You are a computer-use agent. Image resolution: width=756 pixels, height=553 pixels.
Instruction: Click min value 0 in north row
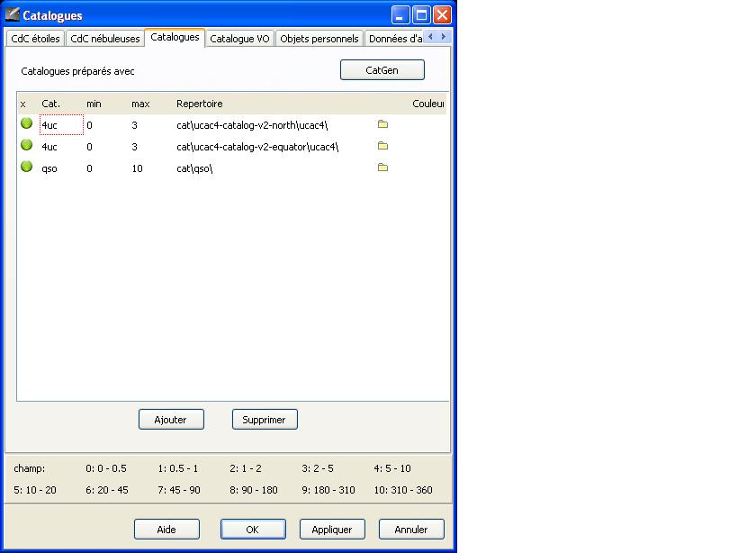[x=90, y=125]
